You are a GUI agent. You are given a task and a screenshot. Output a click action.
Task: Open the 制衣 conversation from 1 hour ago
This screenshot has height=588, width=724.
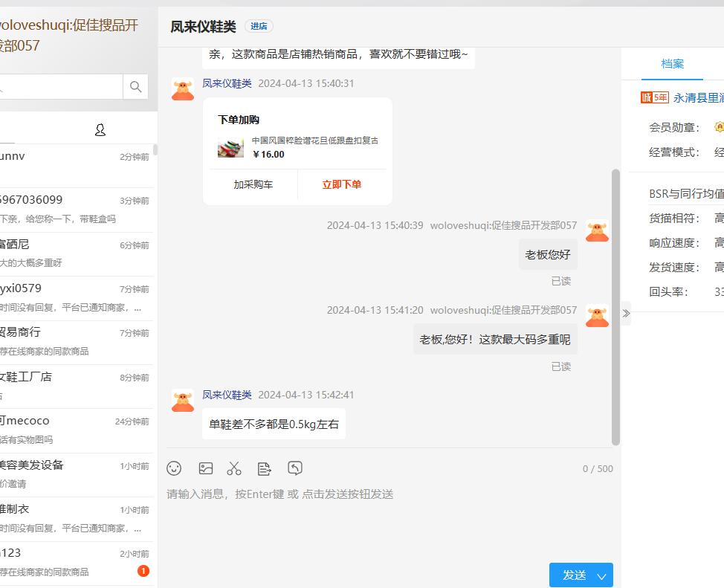76,519
